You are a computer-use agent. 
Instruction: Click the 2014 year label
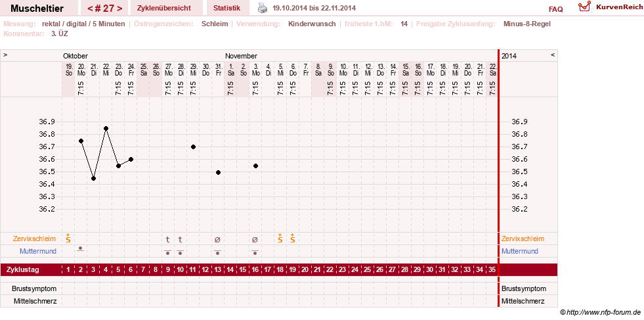point(509,56)
